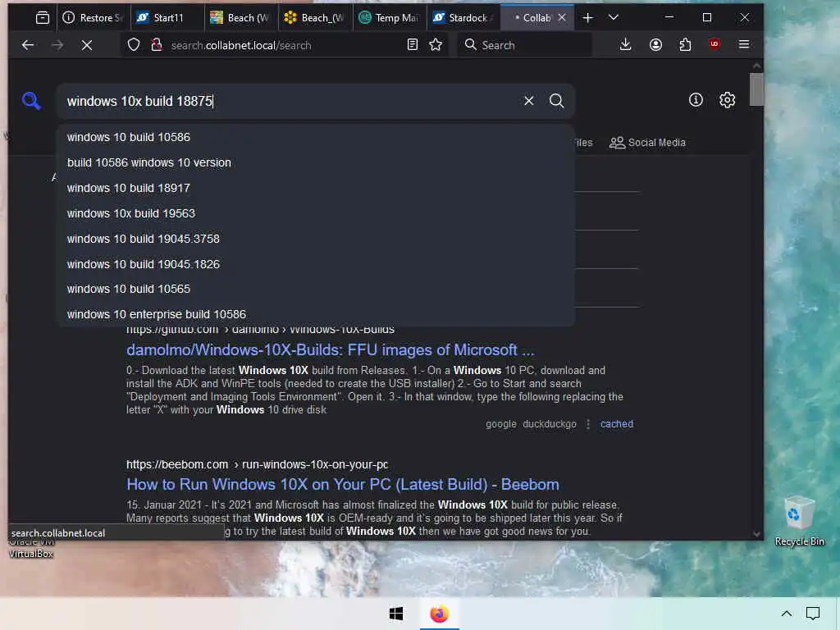
Task: Open Firefox from the taskbar
Action: pyautogui.click(x=440, y=614)
